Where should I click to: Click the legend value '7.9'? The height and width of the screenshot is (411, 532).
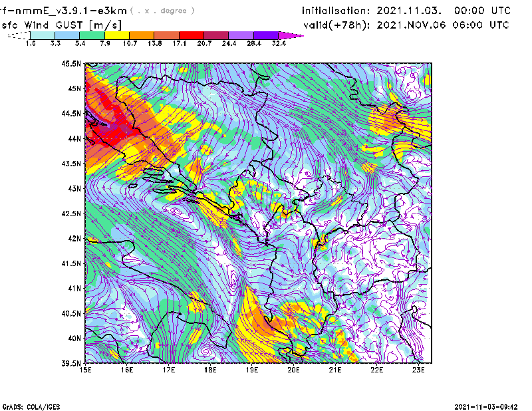[x=105, y=43]
